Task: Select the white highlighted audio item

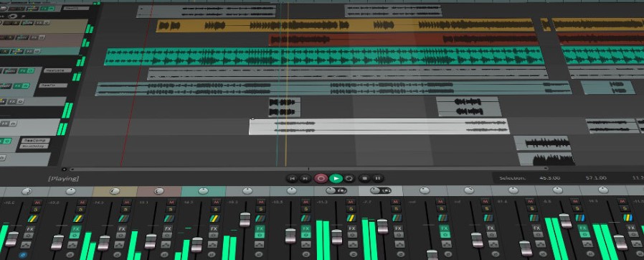Action: [x=379, y=126]
